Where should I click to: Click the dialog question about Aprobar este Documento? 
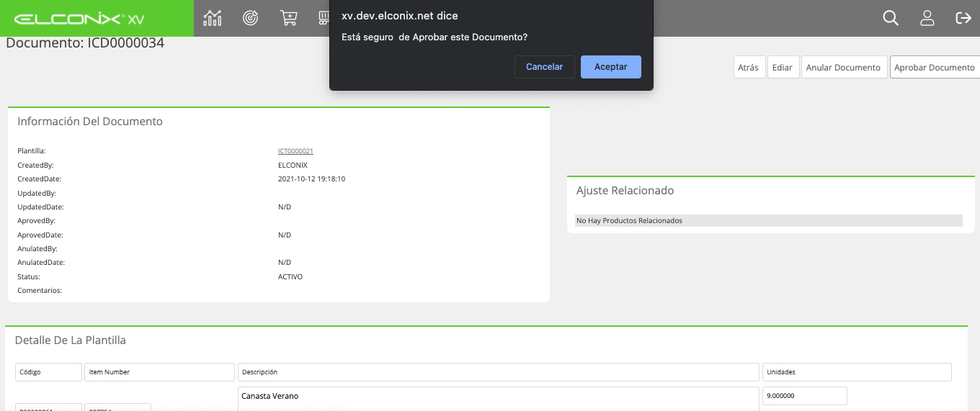[x=434, y=37]
